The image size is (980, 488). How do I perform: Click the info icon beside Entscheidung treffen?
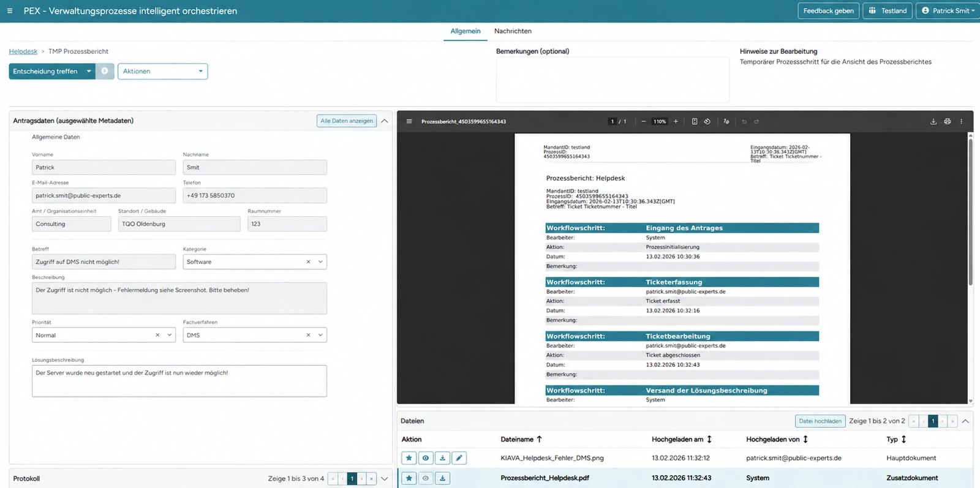tap(105, 71)
